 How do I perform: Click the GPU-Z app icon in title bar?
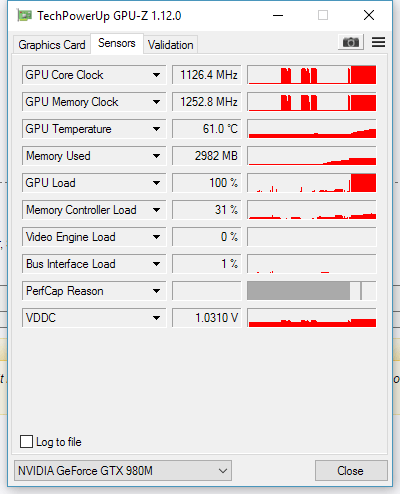pos(24,15)
